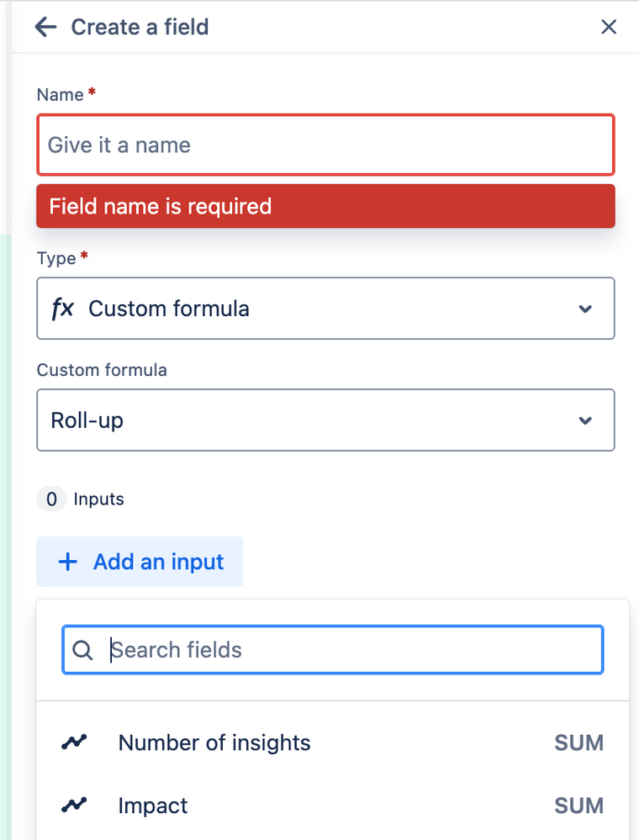Image resolution: width=639 pixels, height=840 pixels.
Task: Open the Roll-up formula dropdown
Action: click(x=325, y=420)
